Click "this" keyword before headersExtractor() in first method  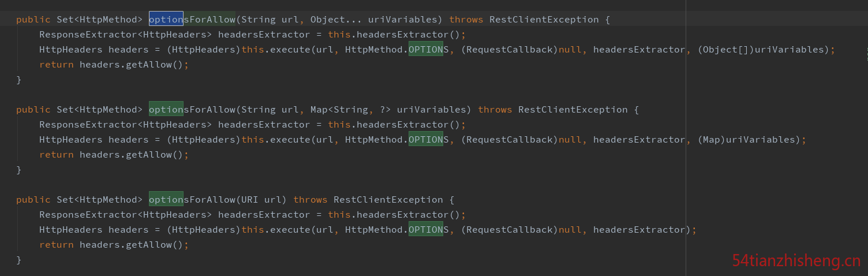(339, 35)
